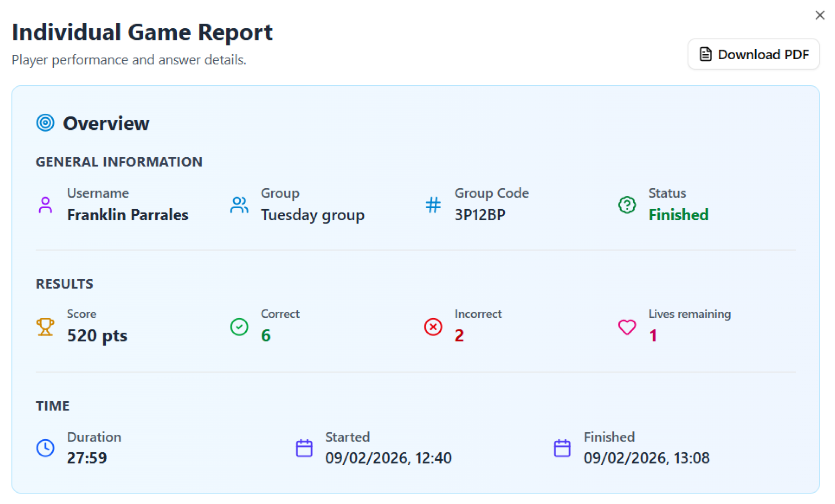Image resolution: width=835 pixels, height=504 pixels.
Task: Click the clock icon next to Duration
Action: (x=45, y=448)
